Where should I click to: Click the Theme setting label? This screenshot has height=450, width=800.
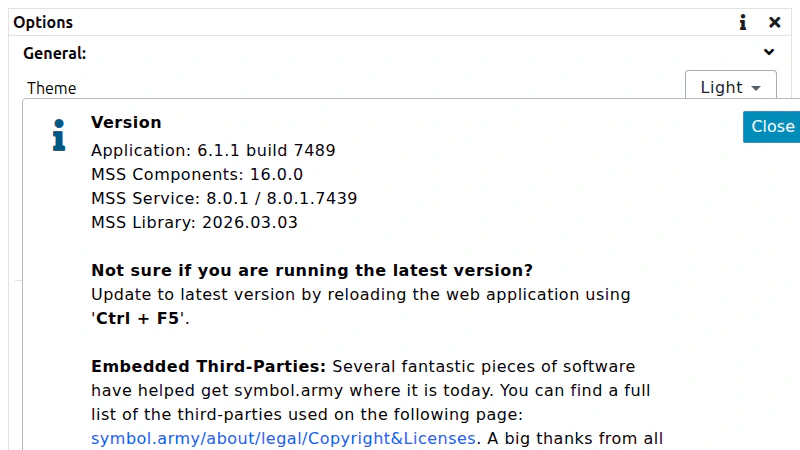[52, 88]
